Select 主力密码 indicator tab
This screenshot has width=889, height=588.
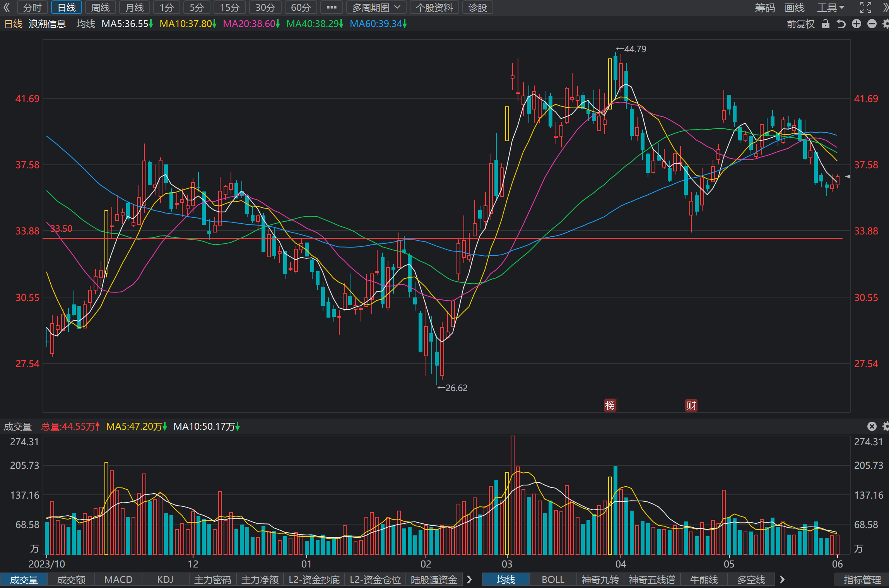pyautogui.click(x=212, y=580)
